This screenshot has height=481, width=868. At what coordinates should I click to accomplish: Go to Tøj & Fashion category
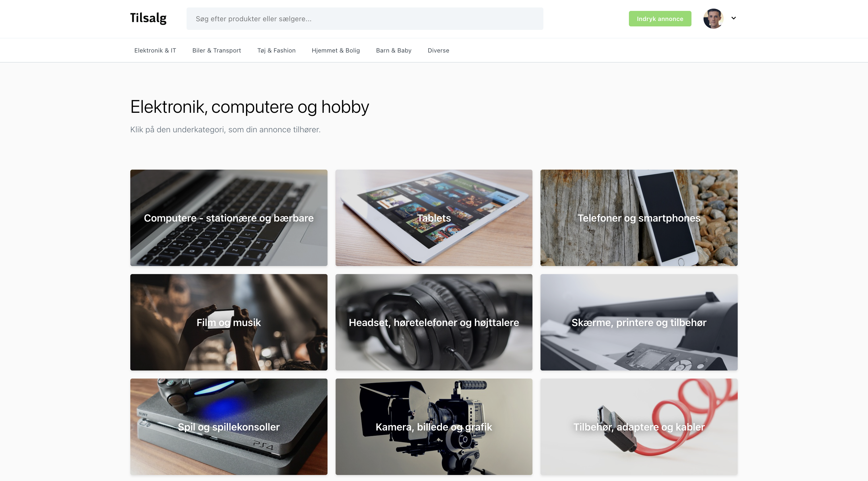[276, 50]
